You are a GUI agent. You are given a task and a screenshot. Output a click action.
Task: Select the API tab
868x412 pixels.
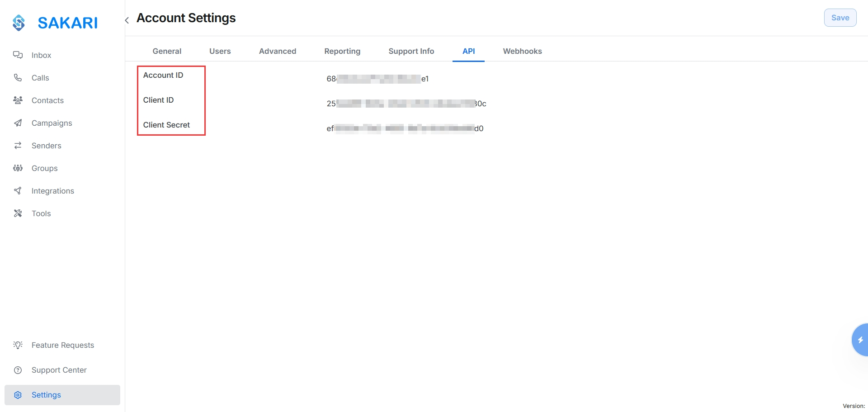tap(469, 51)
